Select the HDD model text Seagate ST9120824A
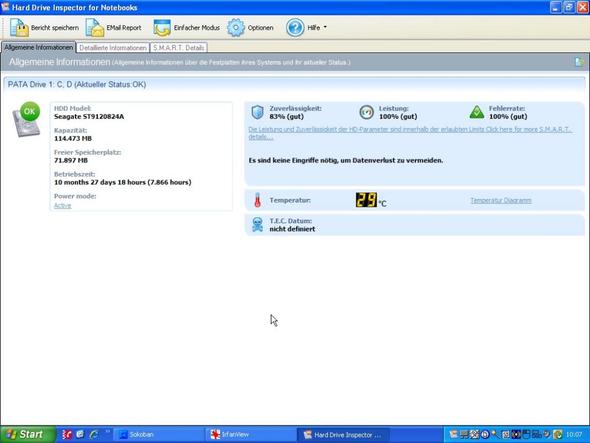This screenshot has width=590, height=443. tap(89, 117)
